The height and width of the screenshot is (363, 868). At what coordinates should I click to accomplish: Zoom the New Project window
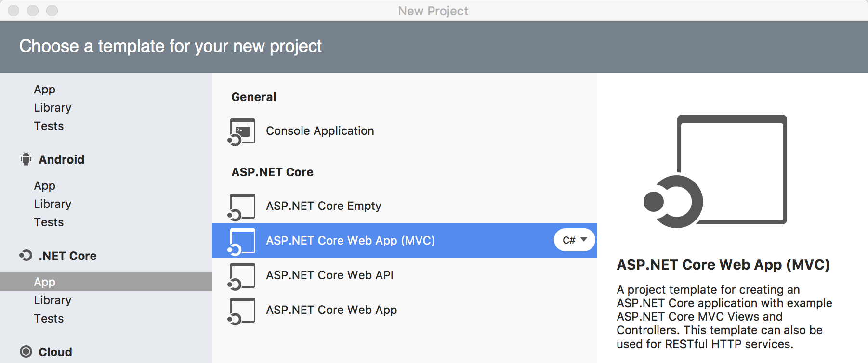point(52,10)
